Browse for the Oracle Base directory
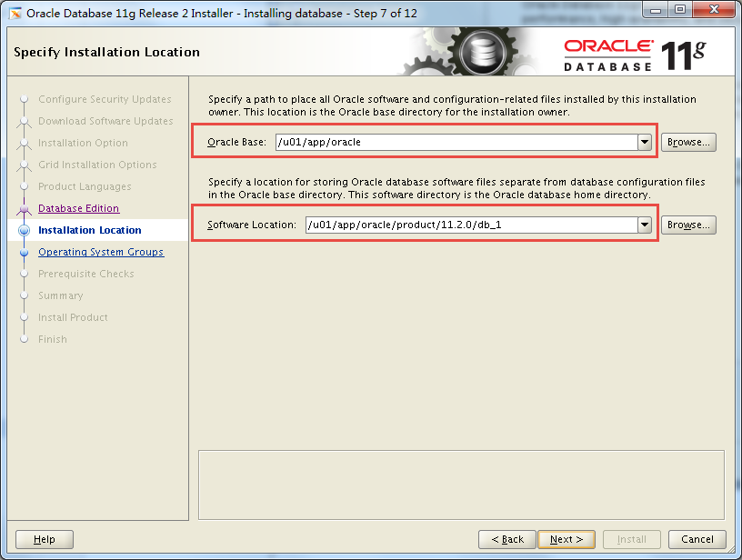Screen dimensions: 742x560 (x=688, y=142)
